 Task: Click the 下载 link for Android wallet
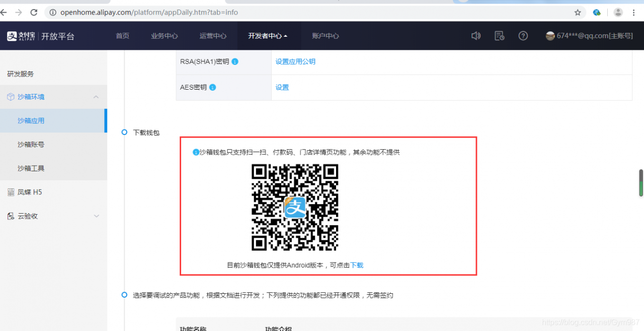pos(357,265)
